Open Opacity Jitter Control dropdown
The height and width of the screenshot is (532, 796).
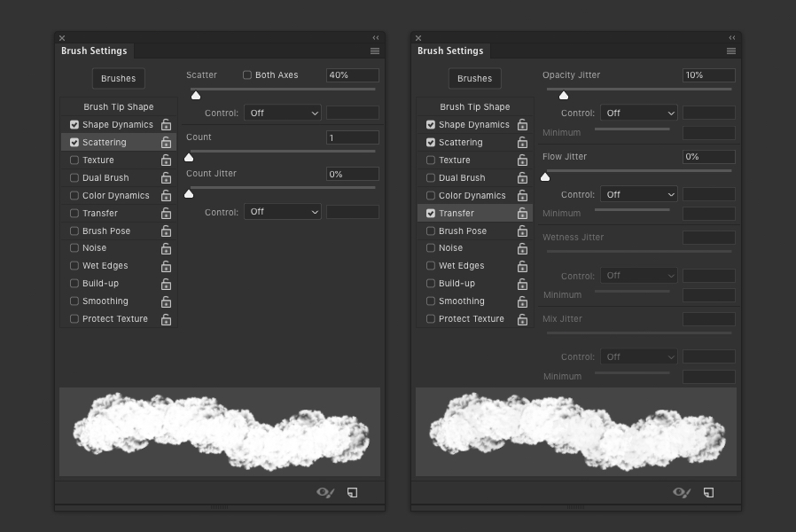click(639, 113)
